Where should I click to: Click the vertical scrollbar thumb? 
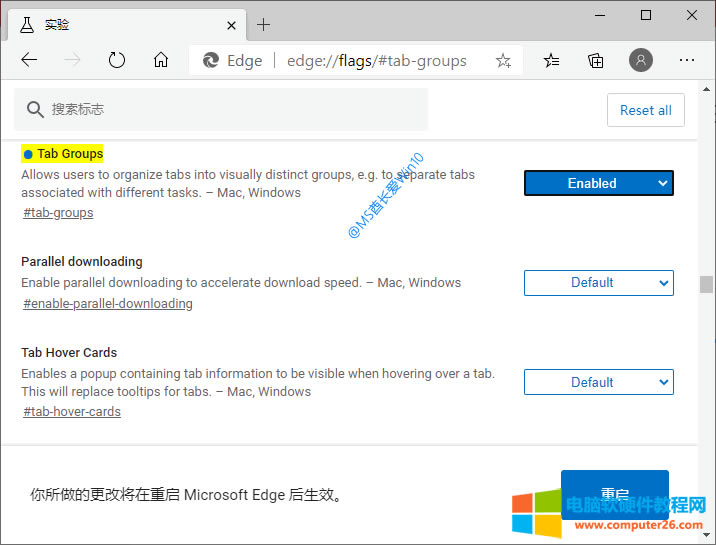click(706, 284)
